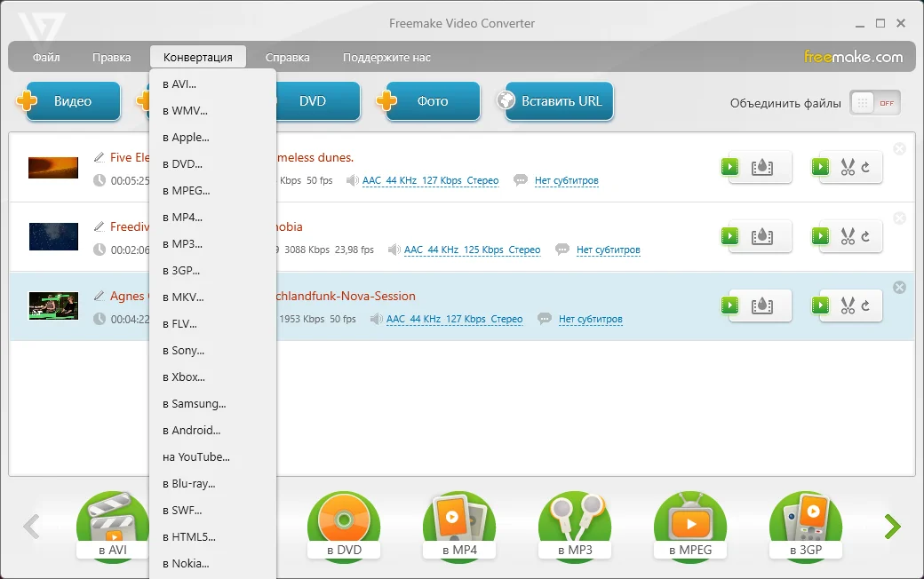Click the 'Фото' add button
Viewport: 924px width, 579px height.
pos(432,101)
